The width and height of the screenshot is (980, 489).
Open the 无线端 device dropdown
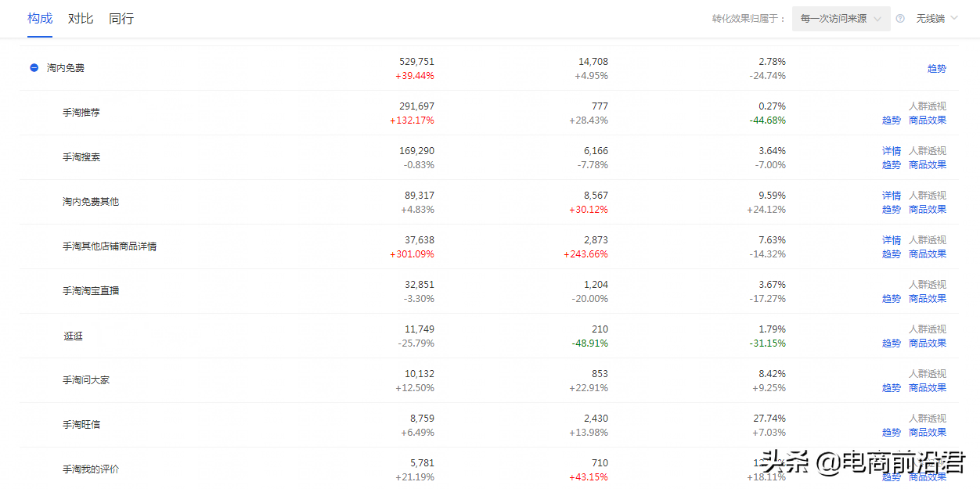coord(937,19)
